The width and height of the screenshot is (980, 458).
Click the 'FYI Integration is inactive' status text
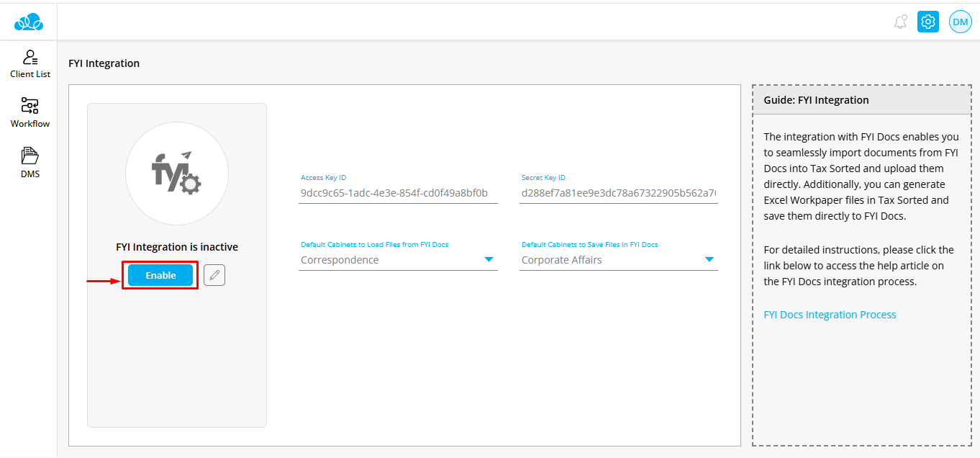pos(177,247)
